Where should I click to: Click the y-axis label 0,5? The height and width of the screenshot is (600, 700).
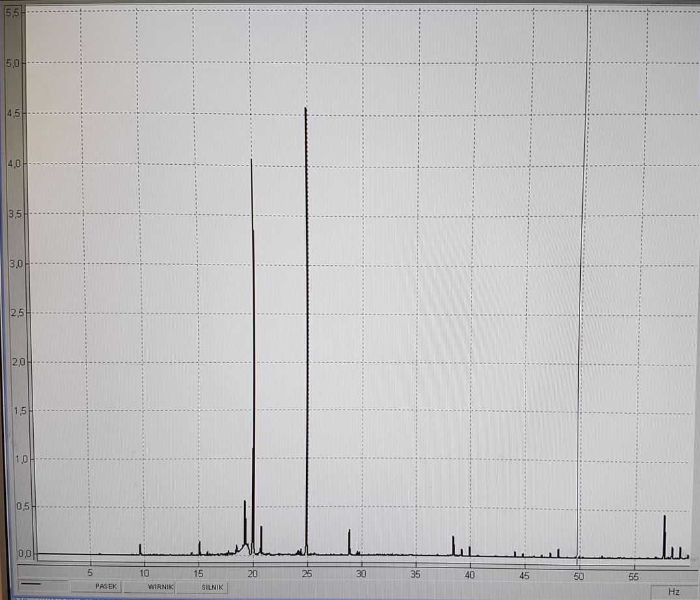coord(23,506)
